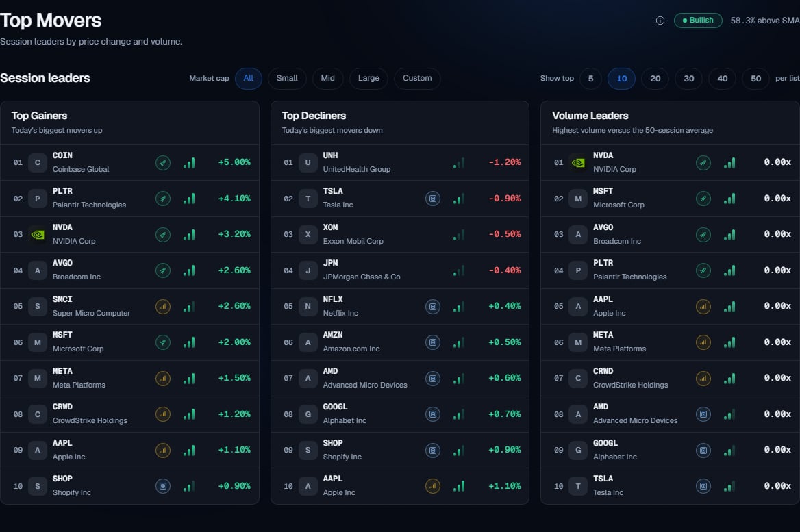Viewport: 800px width, 532px height.
Task: Click the blue target icon on TSLA decliner row
Action: click(x=433, y=199)
